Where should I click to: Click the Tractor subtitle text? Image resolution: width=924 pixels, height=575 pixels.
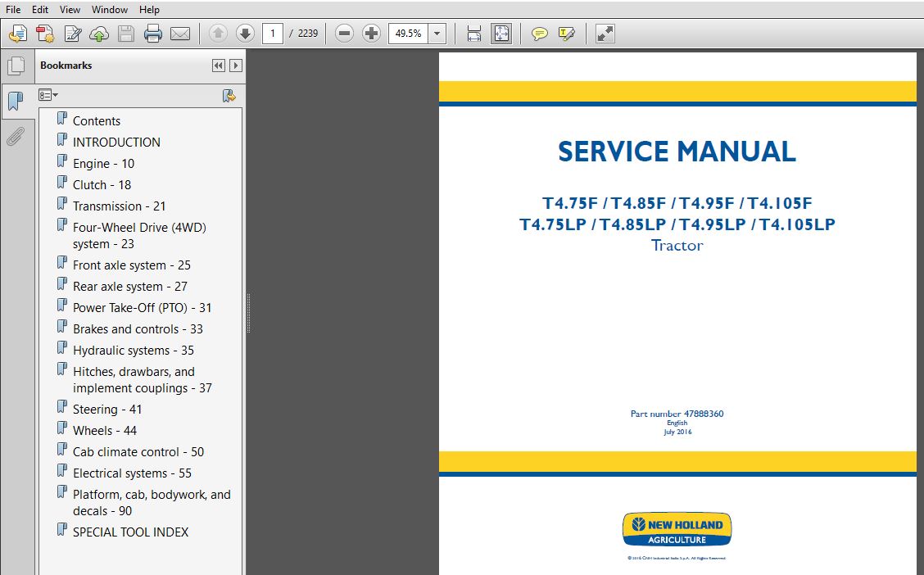(x=677, y=245)
